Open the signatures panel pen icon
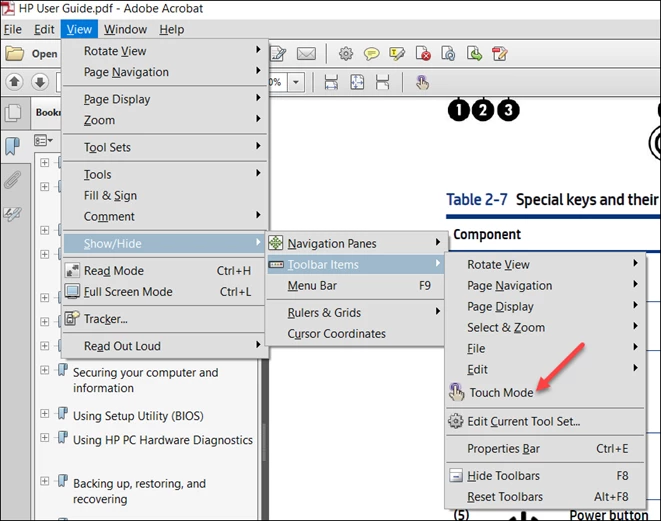This screenshot has height=521, width=661. point(12,214)
